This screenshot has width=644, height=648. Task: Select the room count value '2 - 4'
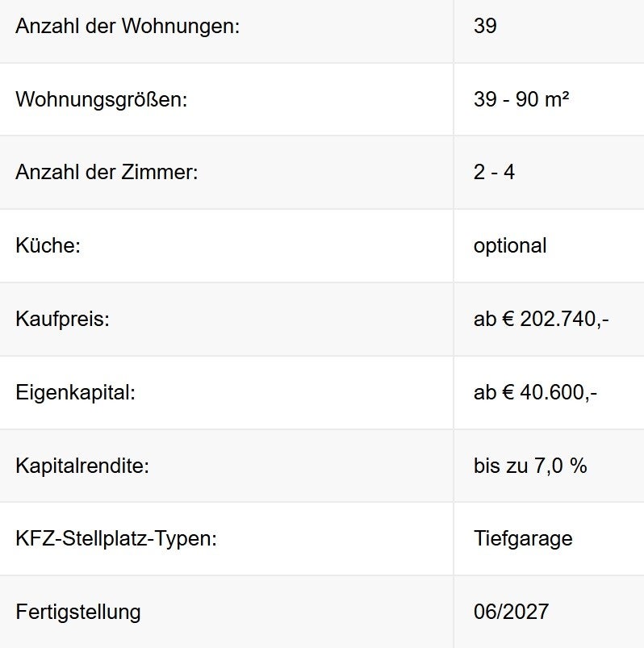coord(494,173)
